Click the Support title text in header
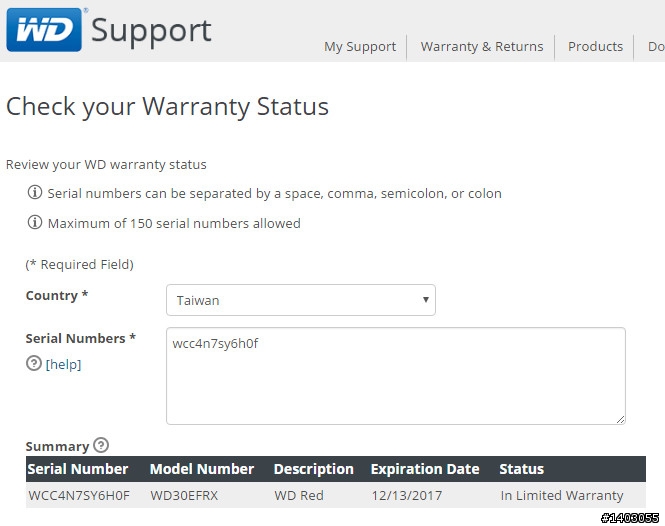 (151, 31)
